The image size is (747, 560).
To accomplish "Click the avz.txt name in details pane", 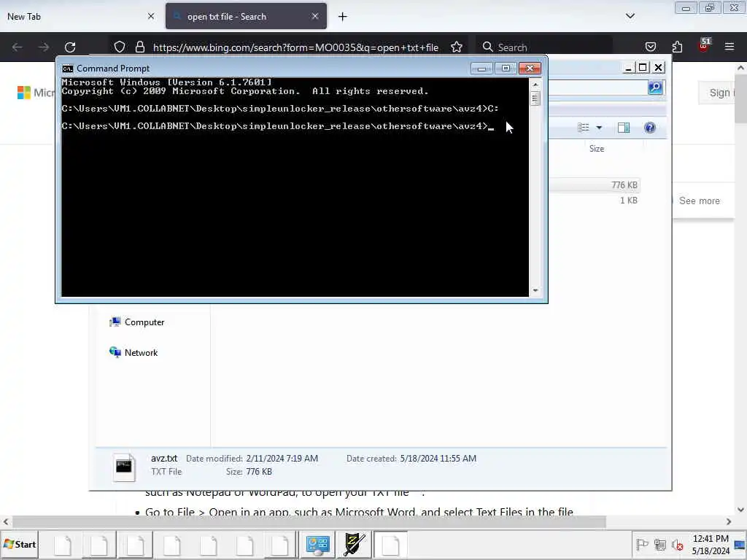I will click(164, 458).
